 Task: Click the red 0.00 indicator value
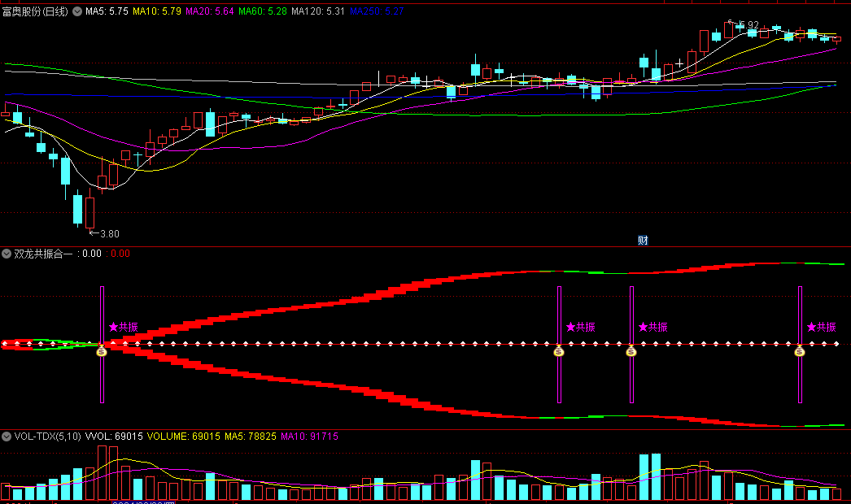click(120, 254)
